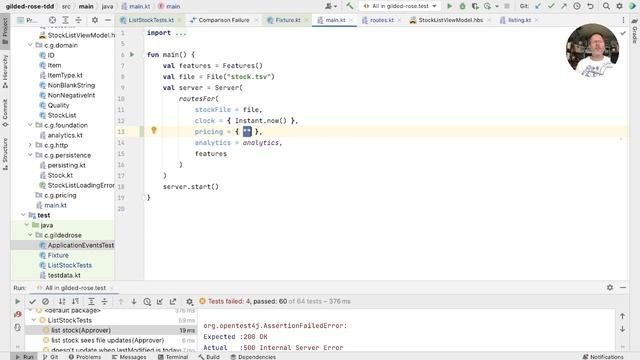Toggle the Commit side panel tab
Viewport: 640px width, 360px height.
5,113
